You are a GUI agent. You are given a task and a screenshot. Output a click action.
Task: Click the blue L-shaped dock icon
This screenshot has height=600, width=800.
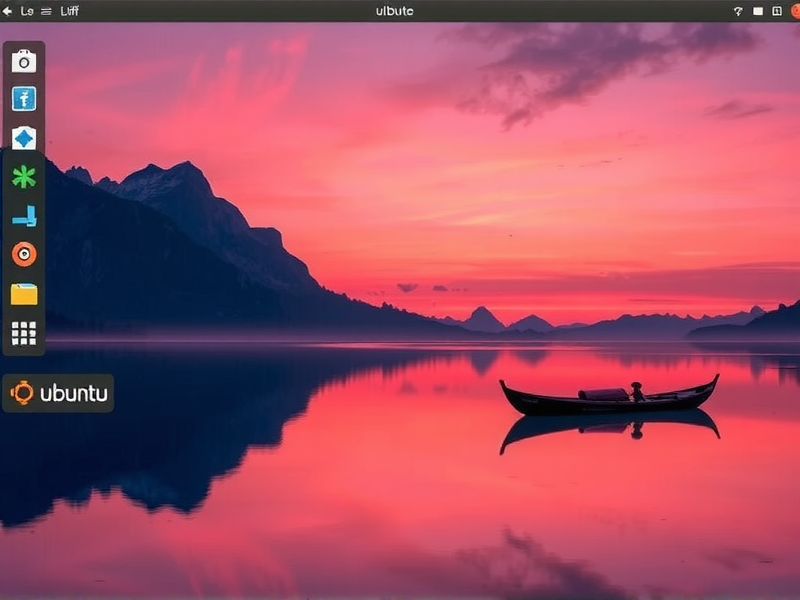24,216
